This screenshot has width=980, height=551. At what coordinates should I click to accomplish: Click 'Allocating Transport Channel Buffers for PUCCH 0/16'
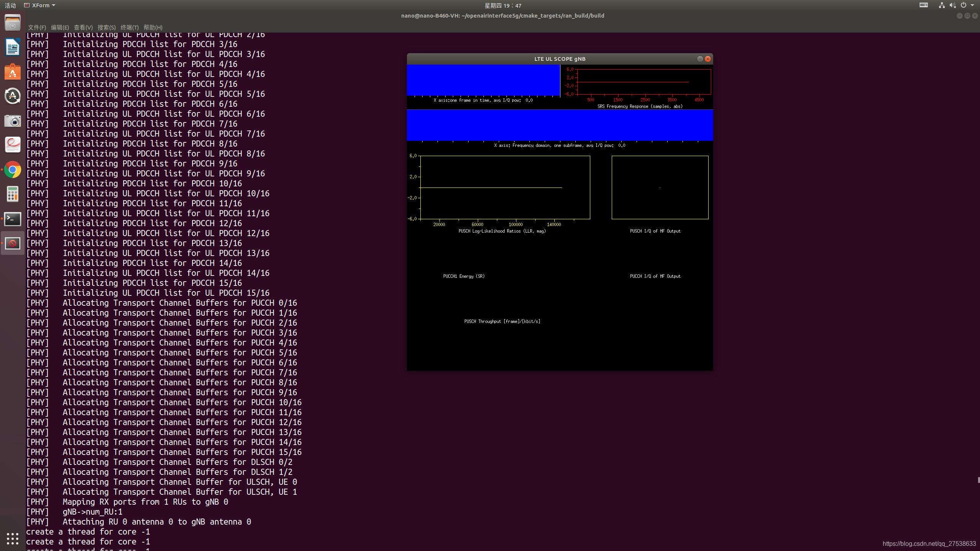coord(180,303)
